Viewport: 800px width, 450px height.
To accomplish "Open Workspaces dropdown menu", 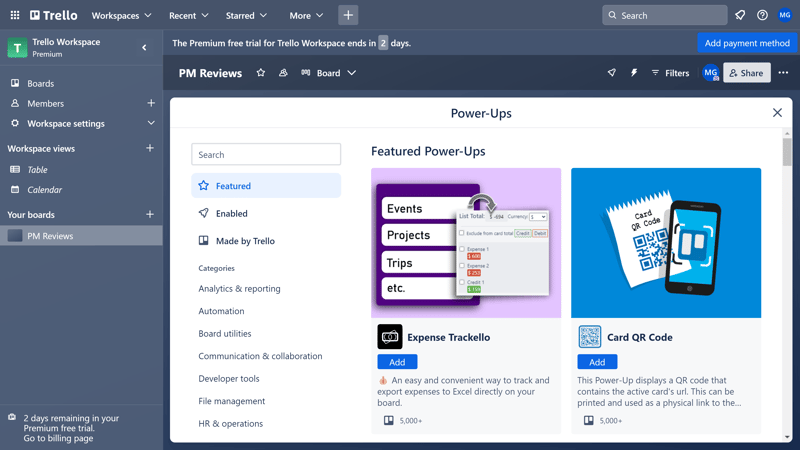I will pos(121,15).
